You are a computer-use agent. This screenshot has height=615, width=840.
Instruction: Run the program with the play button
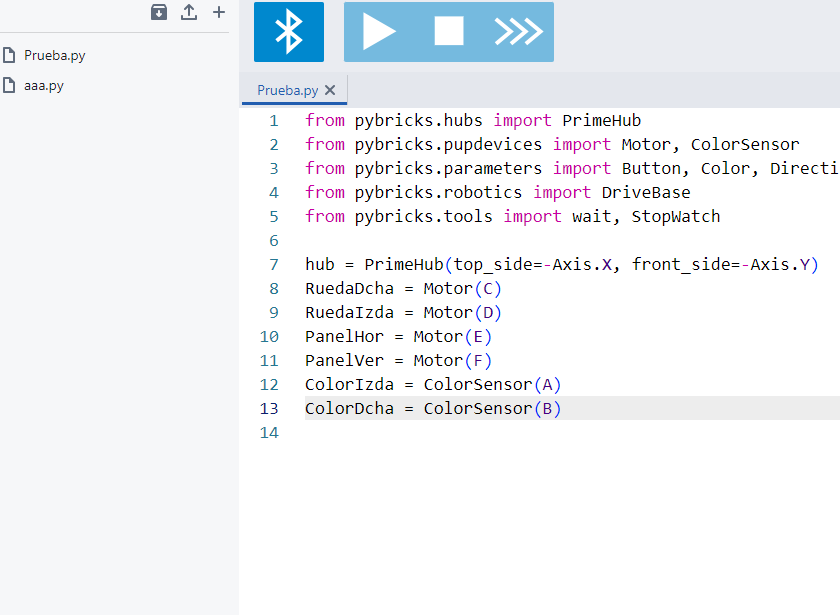[379, 32]
